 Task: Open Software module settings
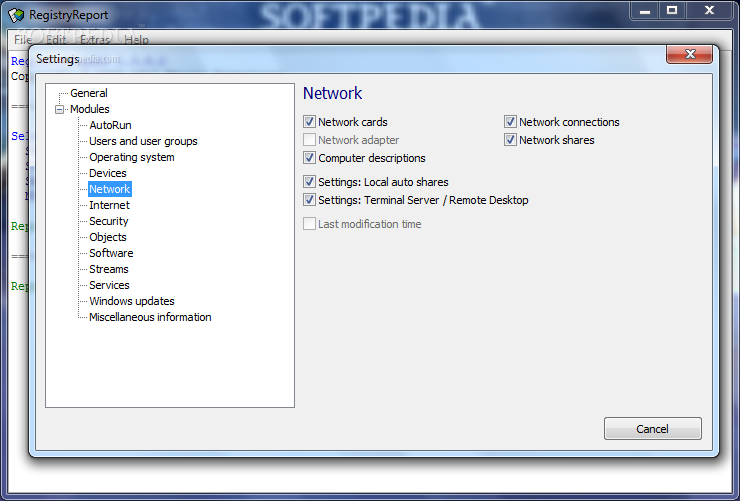[x=111, y=253]
